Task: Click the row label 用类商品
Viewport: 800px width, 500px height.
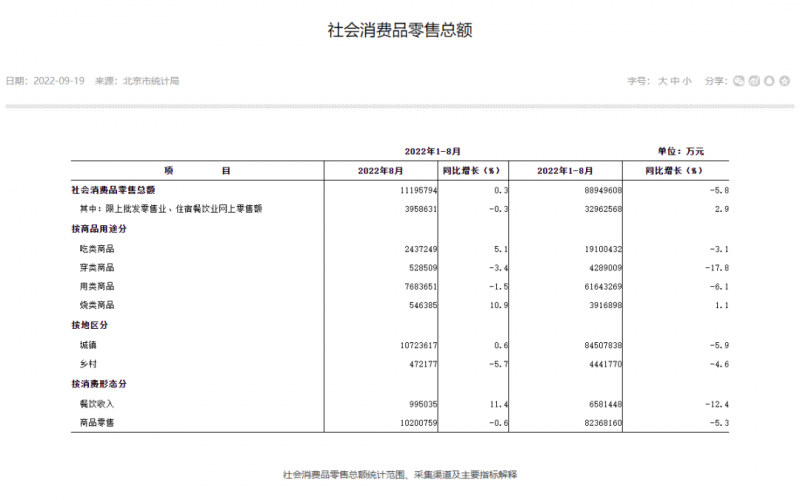Action: pyautogui.click(x=97, y=286)
